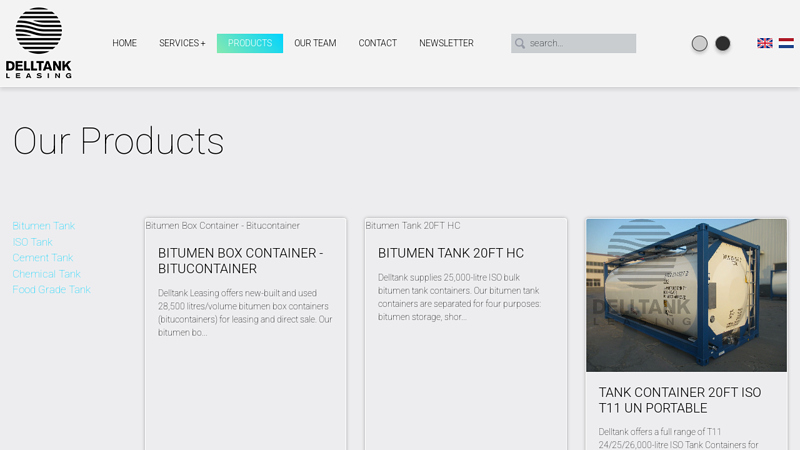Click description starting 'Delltank offers a full range'
The image size is (800, 450).
coord(679,438)
